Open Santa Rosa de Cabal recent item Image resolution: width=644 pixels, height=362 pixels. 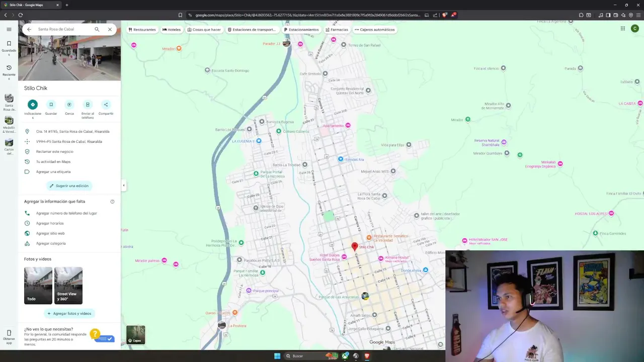[x=9, y=102]
